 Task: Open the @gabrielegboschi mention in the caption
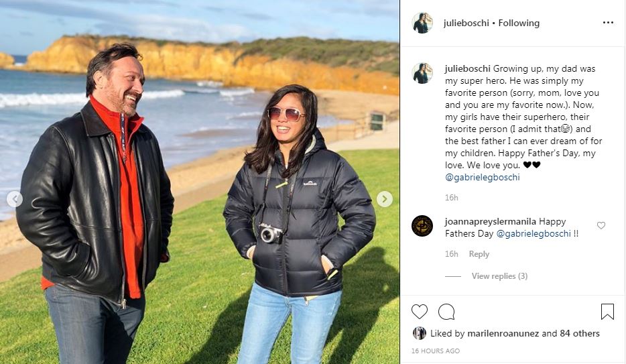[483, 177]
